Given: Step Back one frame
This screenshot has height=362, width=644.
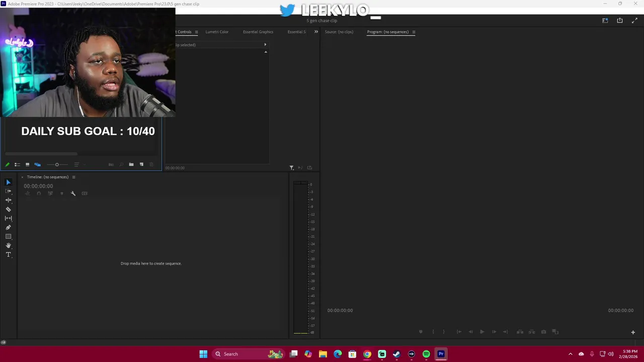Looking at the screenshot, I should (470, 332).
